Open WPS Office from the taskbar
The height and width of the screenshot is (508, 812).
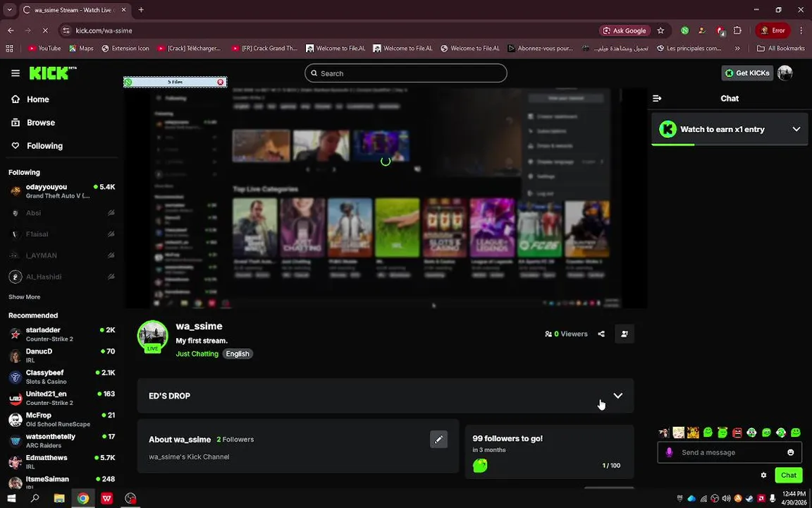coord(107,499)
